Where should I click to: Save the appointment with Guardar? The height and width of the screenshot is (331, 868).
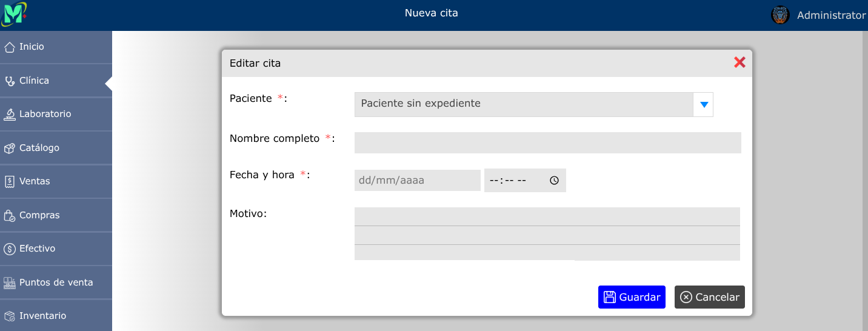coord(632,297)
